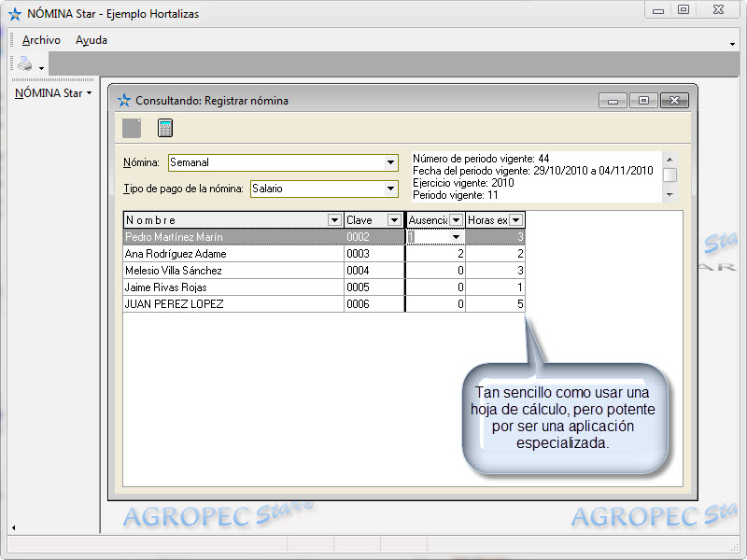The image size is (747, 560).
Task: Select the row JUAN PEREZ LOPEZ
Action: 324,304
